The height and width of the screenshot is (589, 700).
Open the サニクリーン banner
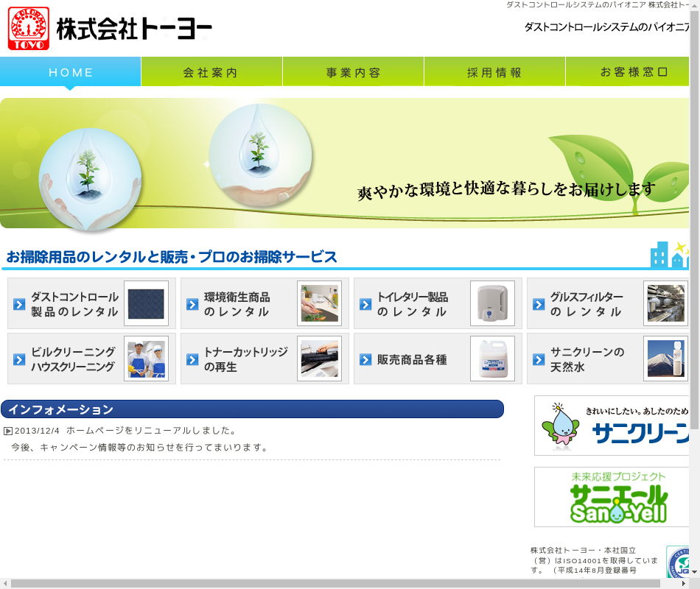(x=612, y=426)
